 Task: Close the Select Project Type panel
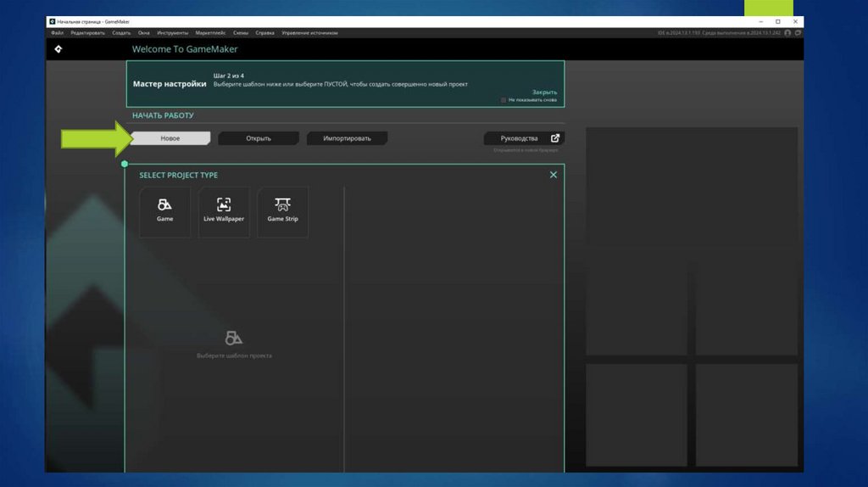pos(553,175)
